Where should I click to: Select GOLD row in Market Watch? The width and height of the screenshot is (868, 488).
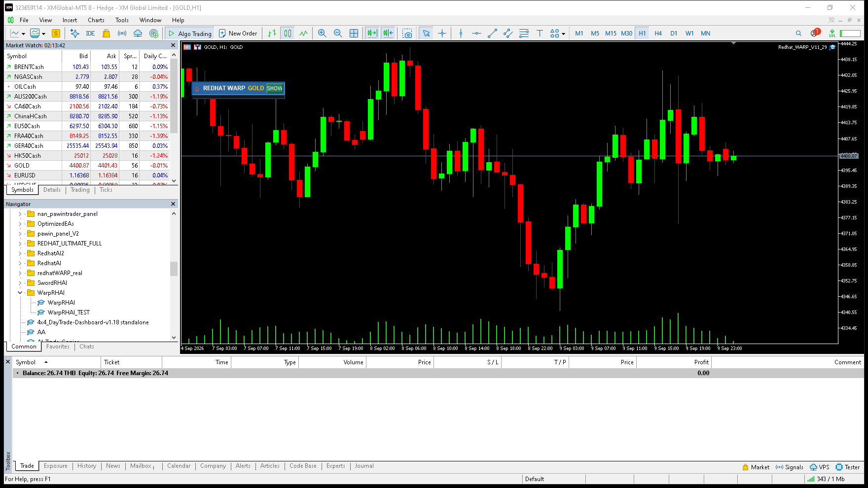[x=87, y=166]
